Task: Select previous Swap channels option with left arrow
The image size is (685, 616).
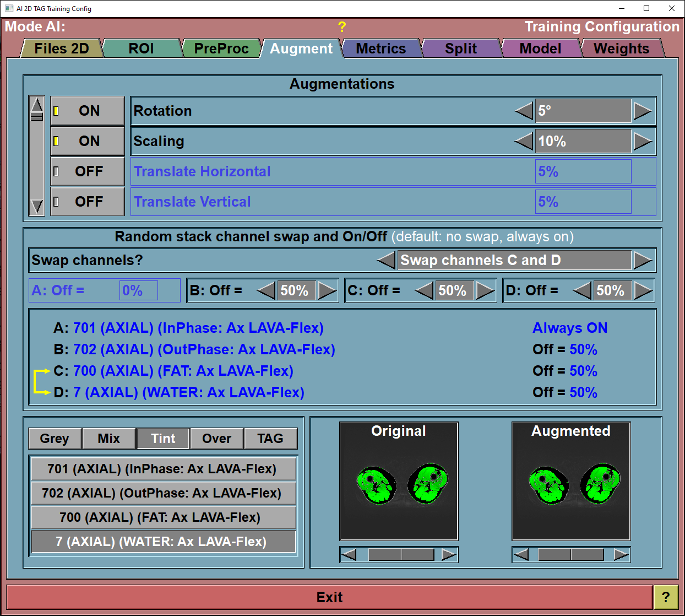Action: click(x=386, y=260)
